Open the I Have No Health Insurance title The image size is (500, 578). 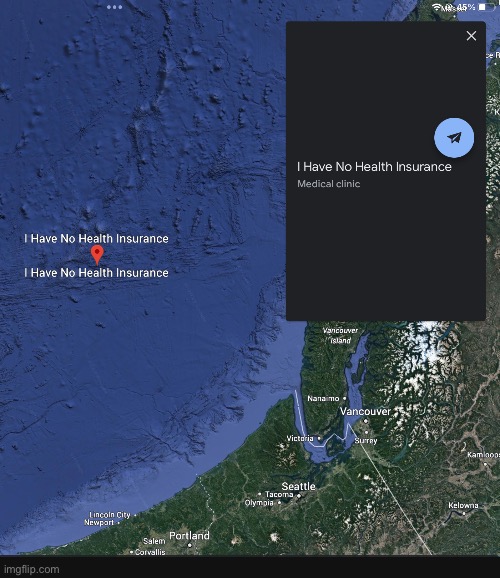click(x=374, y=167)
